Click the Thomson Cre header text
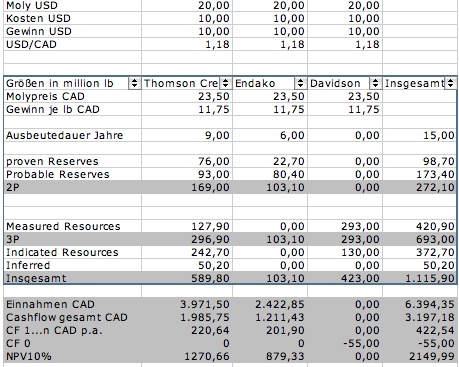Screen dimensions: 459x367 [181, 83]
